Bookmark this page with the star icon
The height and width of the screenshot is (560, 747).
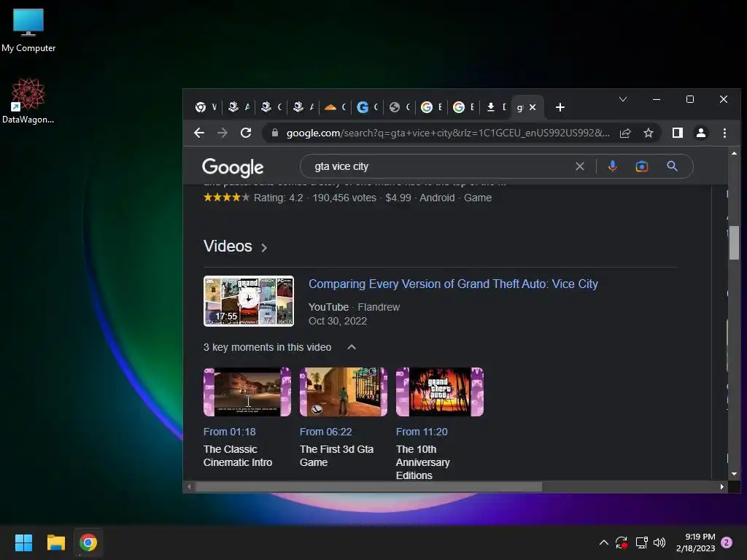click(649, 133)
